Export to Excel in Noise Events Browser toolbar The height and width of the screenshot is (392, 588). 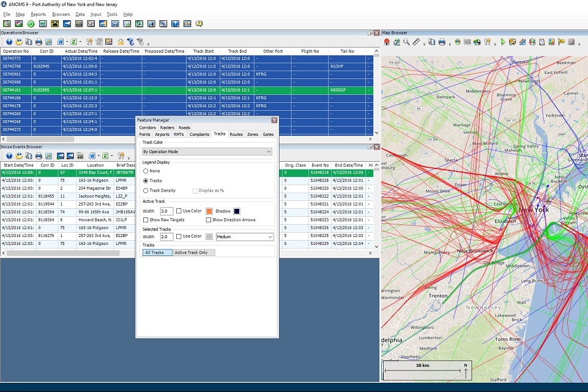point(105,156)
